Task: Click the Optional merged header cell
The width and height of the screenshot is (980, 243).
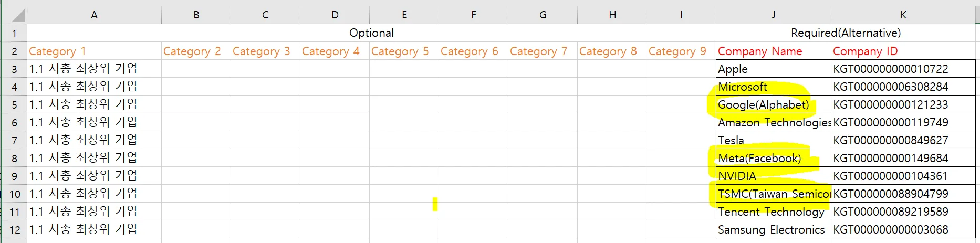Action: pos(371,33)
